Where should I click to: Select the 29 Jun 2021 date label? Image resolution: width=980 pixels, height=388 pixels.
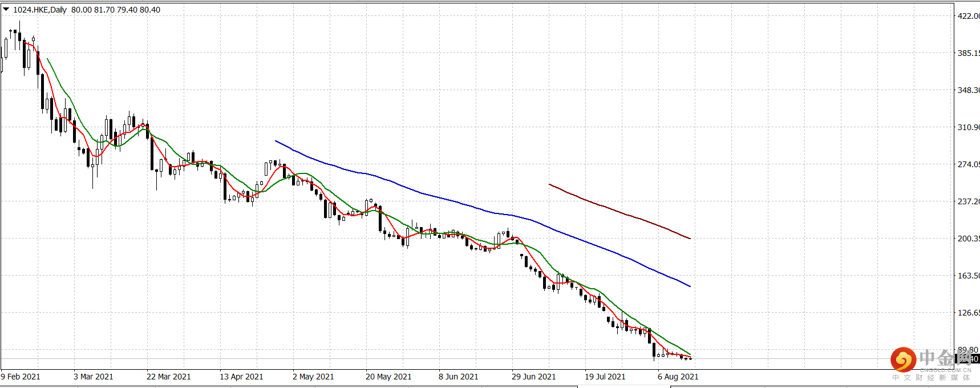[534, 377]
